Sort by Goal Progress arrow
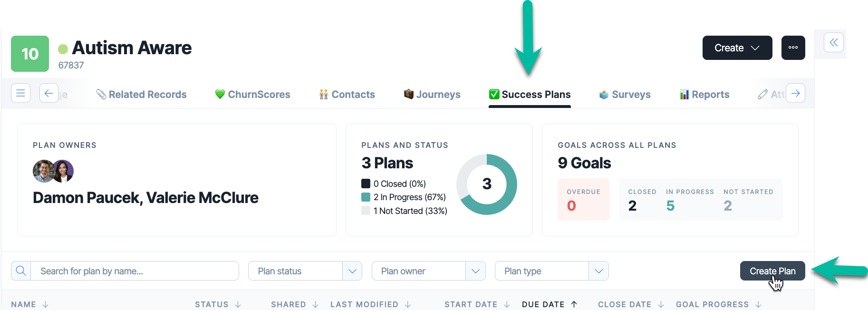Screen dimensions: 868x310 pyautogui.click(x=758, y=304)
